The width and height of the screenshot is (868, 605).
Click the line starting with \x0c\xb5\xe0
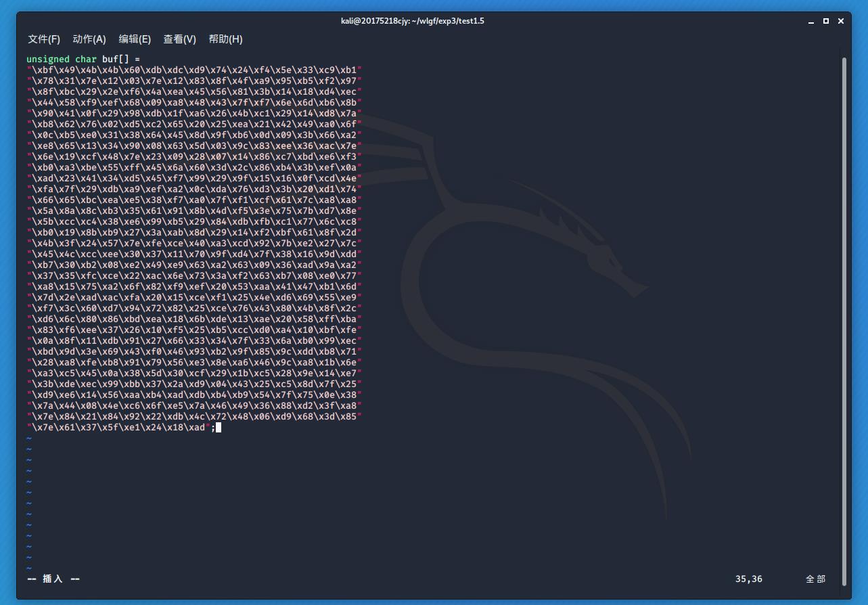pyautogui.click(x=195, y=135)
